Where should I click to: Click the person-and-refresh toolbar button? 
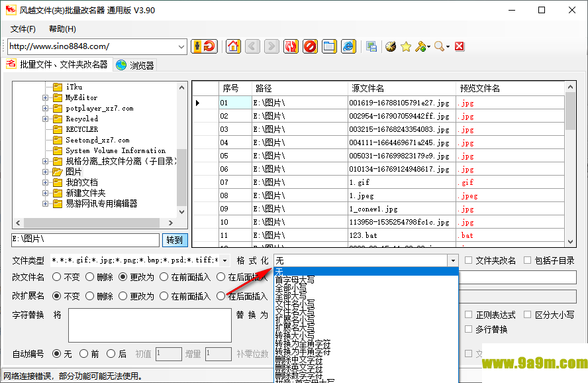[x=204, y=46]
